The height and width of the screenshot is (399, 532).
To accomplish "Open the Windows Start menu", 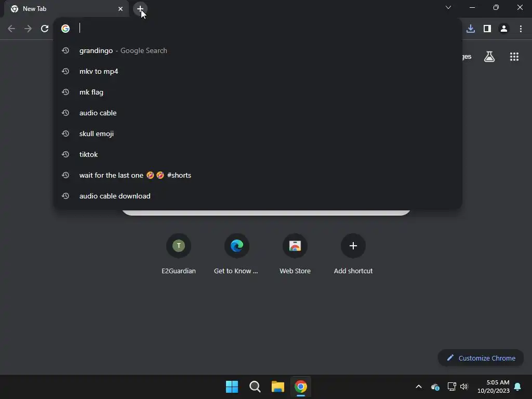I will [232, 387].
